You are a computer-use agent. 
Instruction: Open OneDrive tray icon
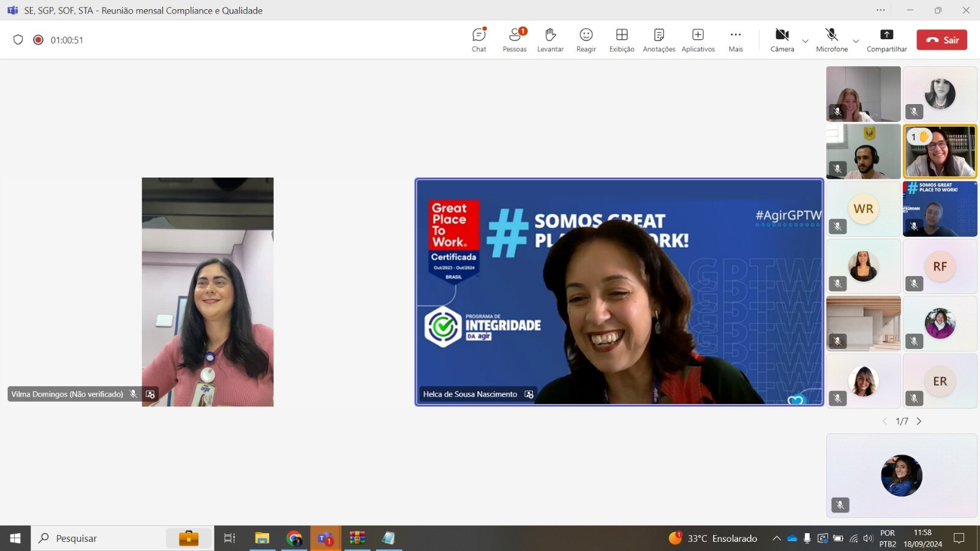coord(792,539)
